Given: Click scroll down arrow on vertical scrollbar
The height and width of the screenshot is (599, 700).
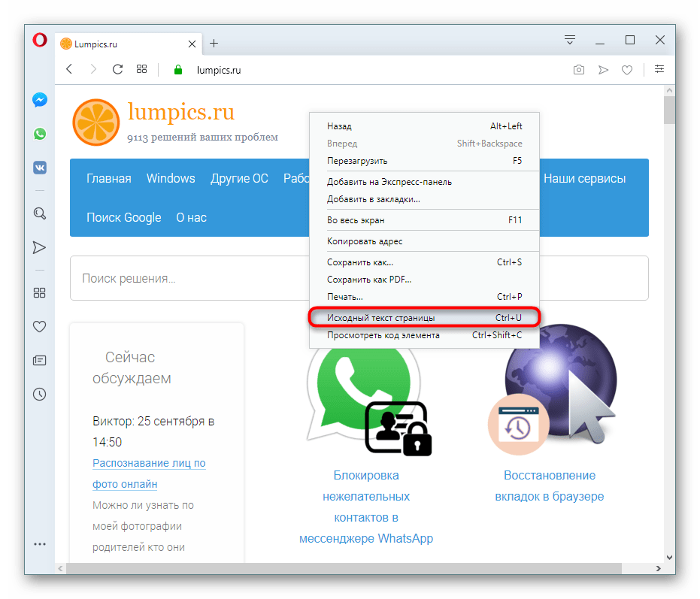Looking at the screenshot, I should [x=669, y=557].
